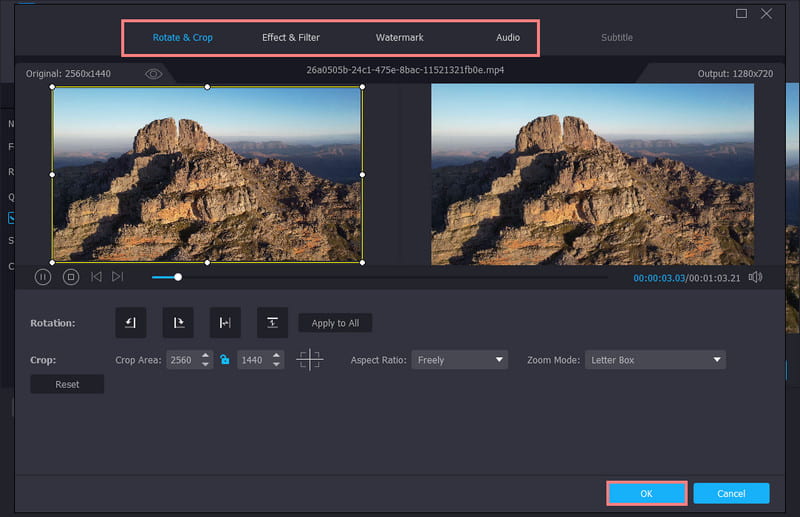Viewport: 800px width, 517px height.
Task: Switch to the Effect & Filter tab
Action: click(291, 38)
